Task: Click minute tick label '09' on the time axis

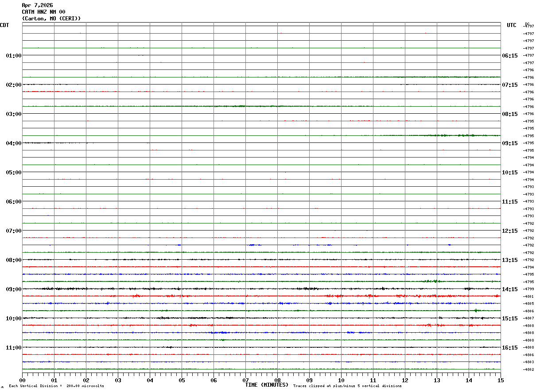Action: point(309,380)
